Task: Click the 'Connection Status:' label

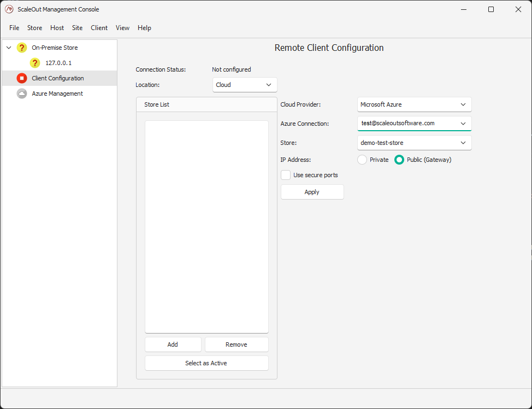Action: pyautogui.click(x=161, y=69)
